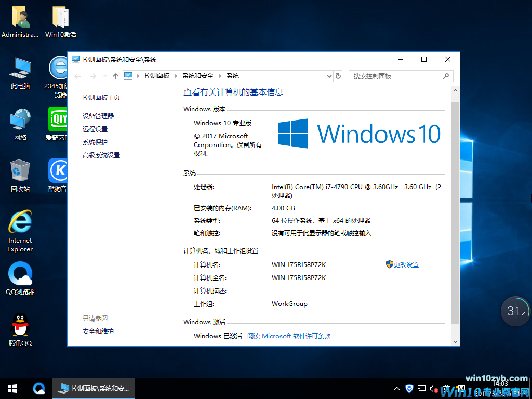
Task: Open the QQ浏览器 desktop icon
Action: coord(20,279)
